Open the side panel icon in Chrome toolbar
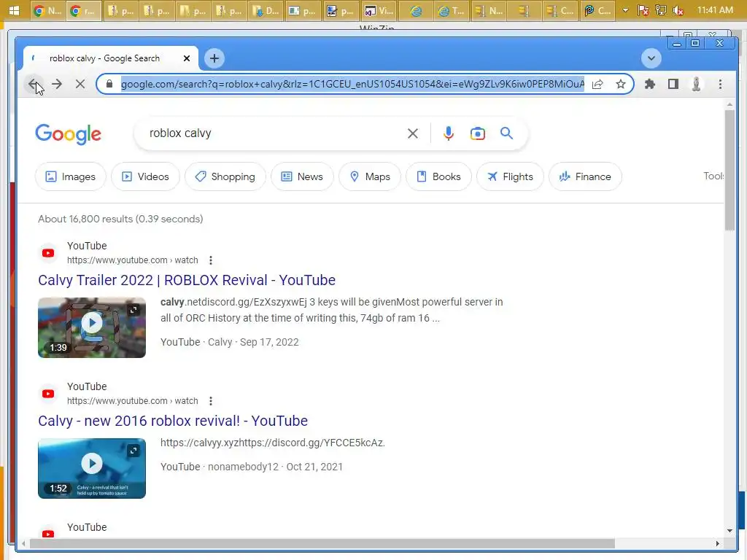This screenshot has height=560, width=747. (x=673, y=85)
